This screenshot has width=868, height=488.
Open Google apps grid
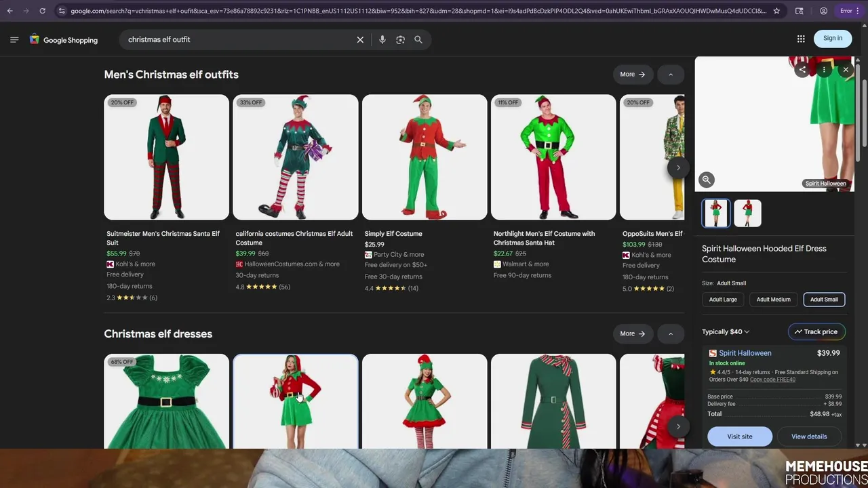(801, 39)
